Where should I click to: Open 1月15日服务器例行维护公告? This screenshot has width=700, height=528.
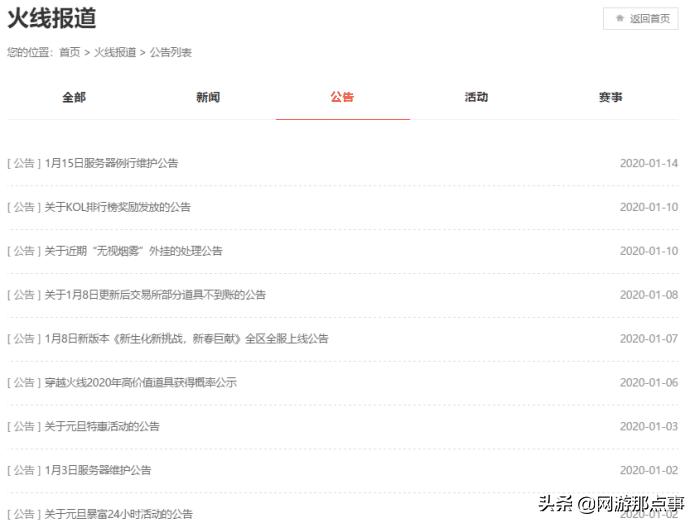click(x=111, y=163)
